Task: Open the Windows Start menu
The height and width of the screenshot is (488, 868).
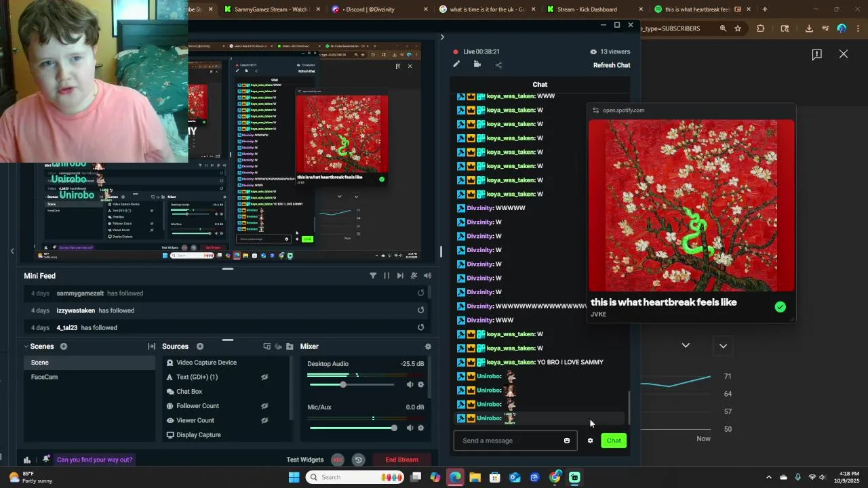Action: click(294, 477)
